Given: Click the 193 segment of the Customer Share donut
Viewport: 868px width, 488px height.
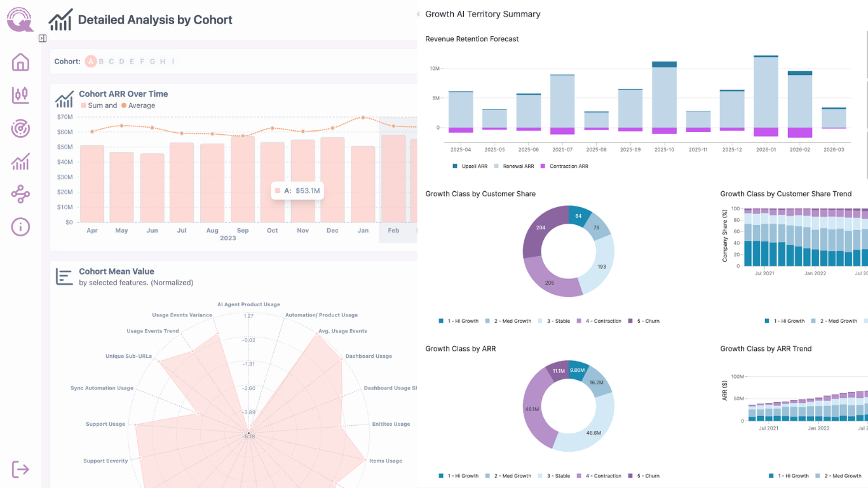Looking at the screenshot, I should point(602,266).
